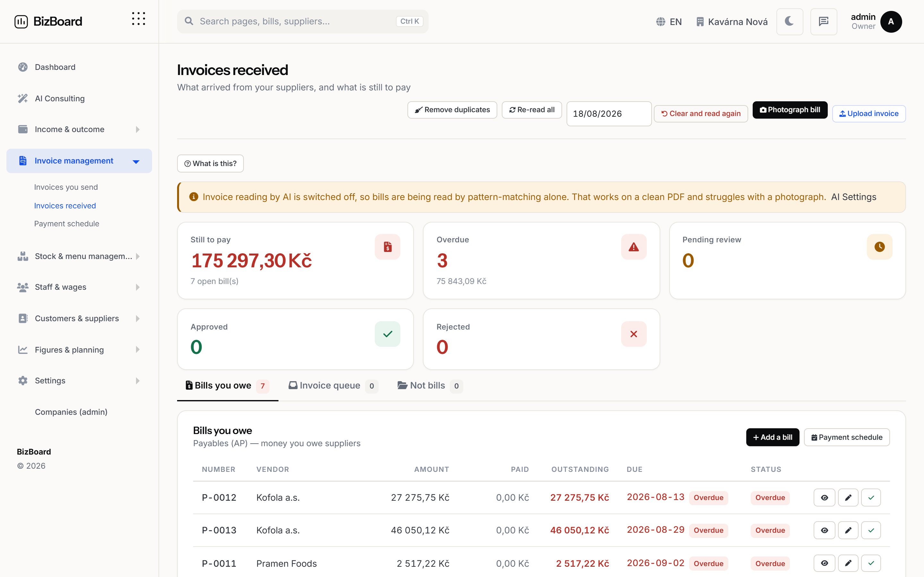This screenshot has height=577, width=924.
Task: Click the date field showing 18/08/2026
Action: pyautogui.click(x=609, y=114)
